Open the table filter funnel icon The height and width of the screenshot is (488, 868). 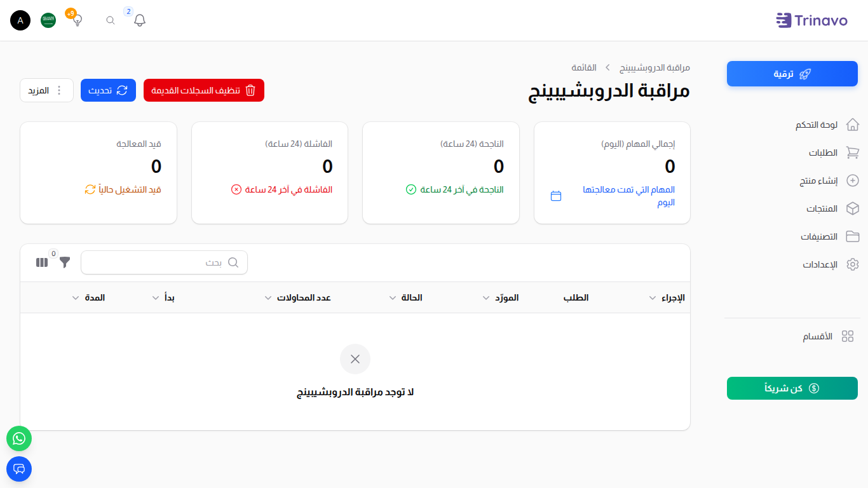(65, 262)
